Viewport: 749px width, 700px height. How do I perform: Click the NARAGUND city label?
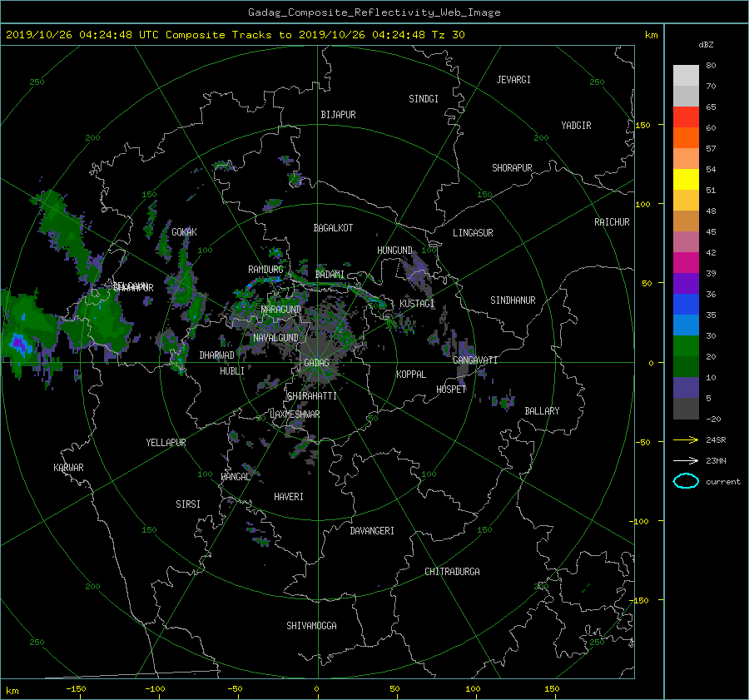click(x=281, y=310)
